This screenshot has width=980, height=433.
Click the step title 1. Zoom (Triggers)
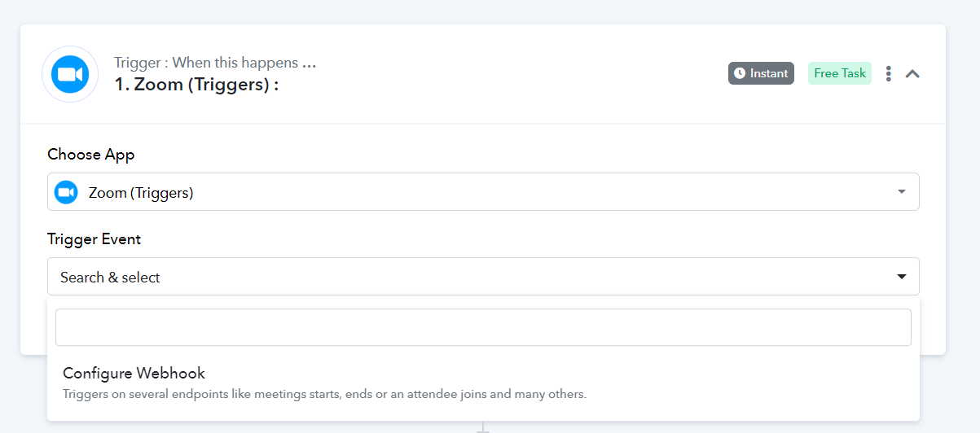(x=196, y=84)
